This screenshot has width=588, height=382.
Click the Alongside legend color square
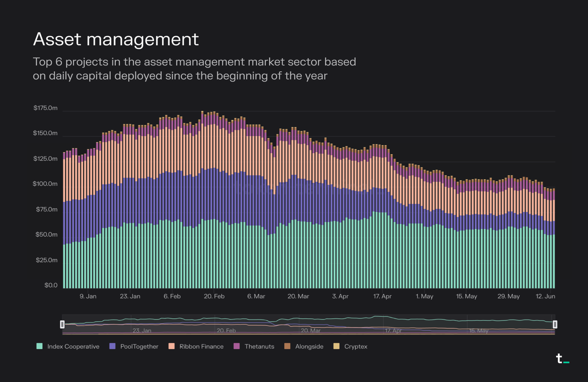[x=287, y=346]
